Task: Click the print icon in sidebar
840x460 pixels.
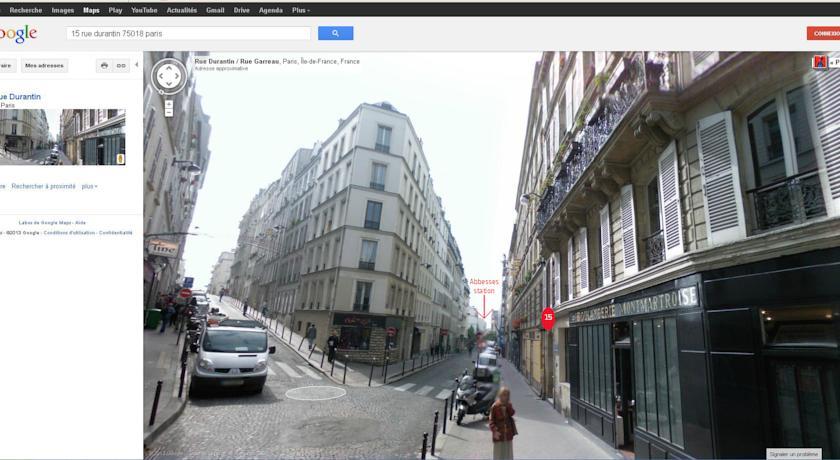Action: pos(104,65)
